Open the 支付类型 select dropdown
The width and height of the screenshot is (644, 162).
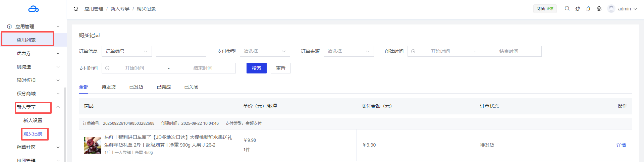[x=265, y=51]
